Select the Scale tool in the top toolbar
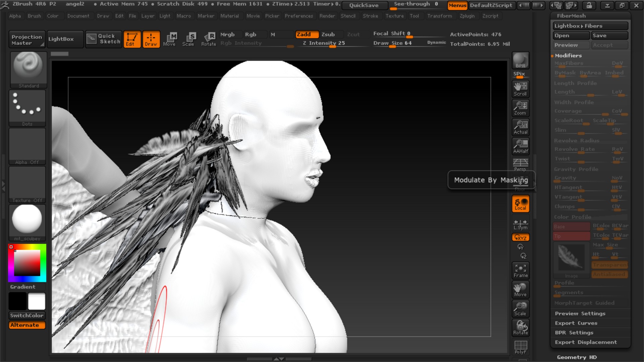 190,38
